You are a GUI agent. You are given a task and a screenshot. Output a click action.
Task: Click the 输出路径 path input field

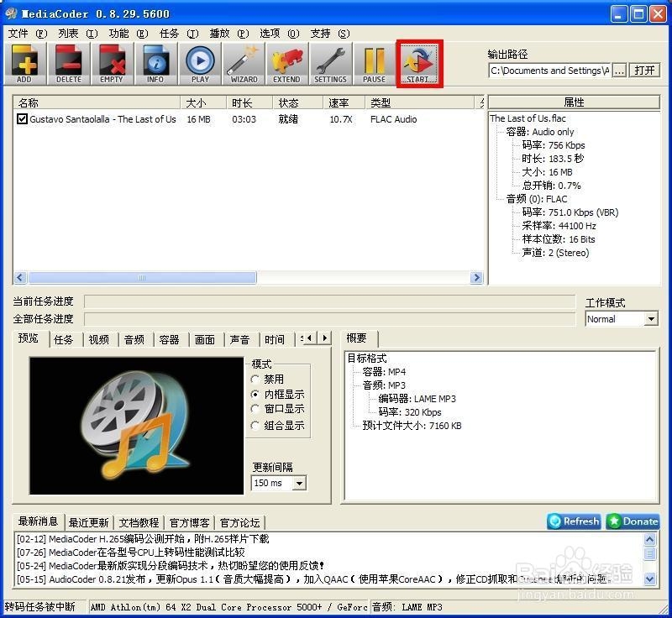[549, 71]
